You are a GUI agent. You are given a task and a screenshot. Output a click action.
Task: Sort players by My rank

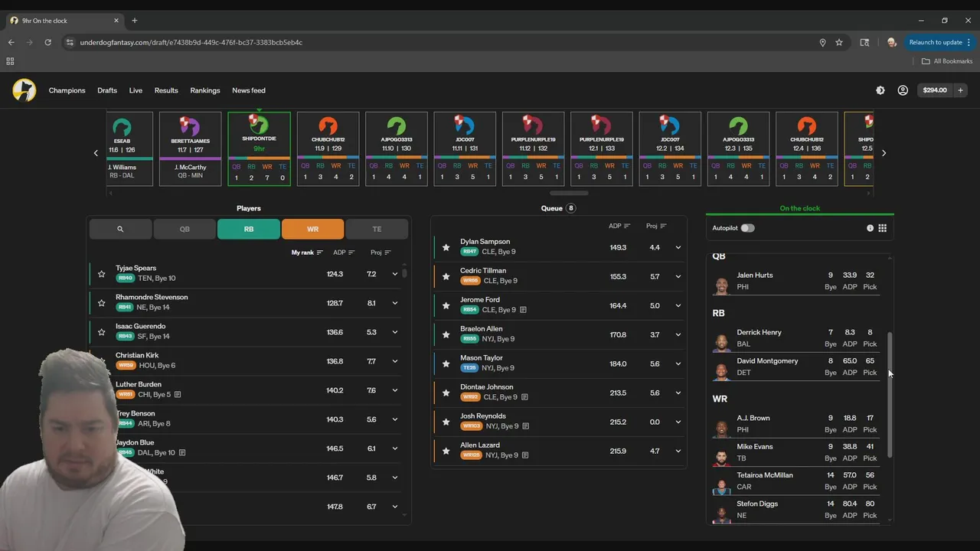307,253
